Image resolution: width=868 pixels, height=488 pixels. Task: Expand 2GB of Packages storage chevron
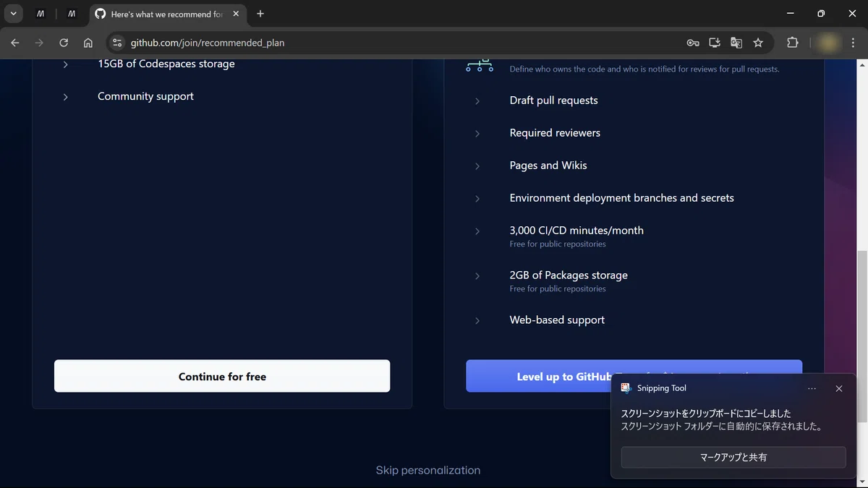tap(477, 276)
